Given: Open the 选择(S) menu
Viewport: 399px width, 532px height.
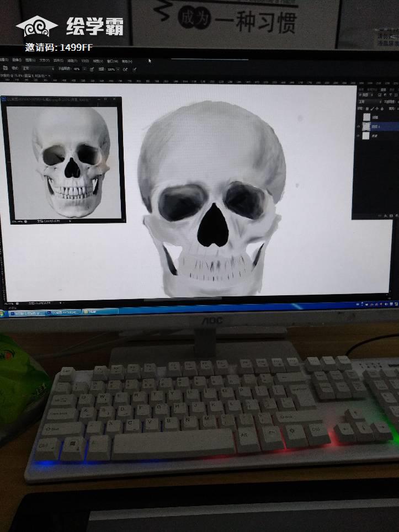Looking at the screenshot, I should (58, 60).
